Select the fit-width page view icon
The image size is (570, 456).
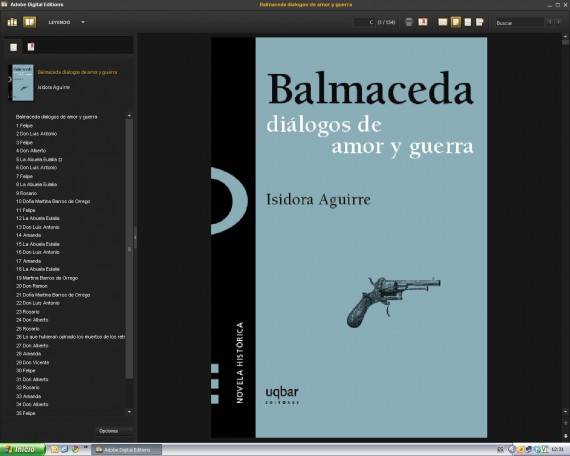click(x=468, y=22)
